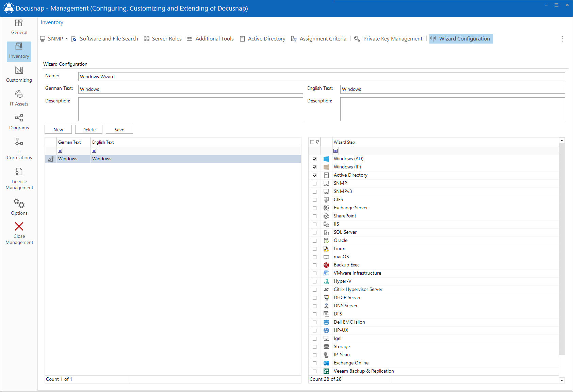The width and height of the screenshot is (573, 392).
Task: Uncheck the Active Directory wizard step
Action: [x=315, y=175]
